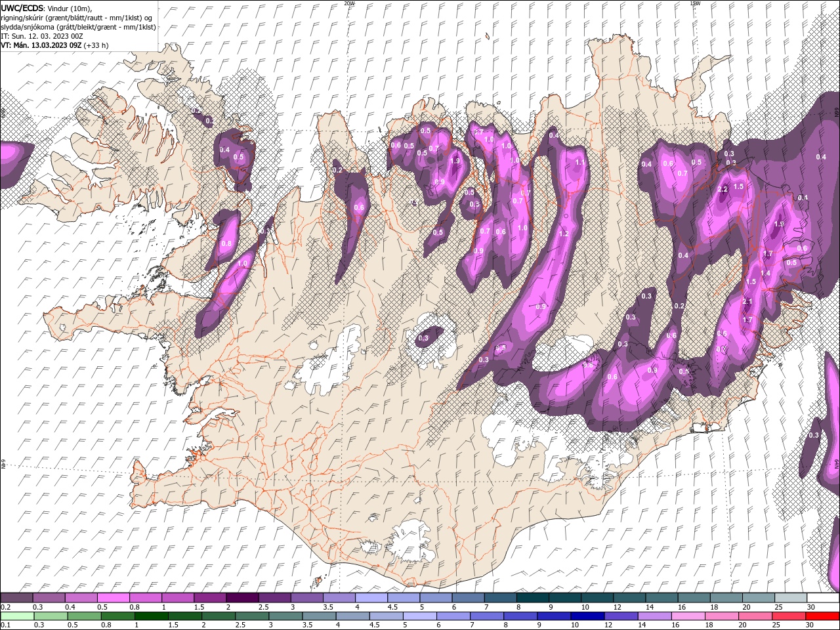Select the dark teal 9–10 snow legend swatch
Viewport: 840px width, 630px height.
tap(564, 598)
